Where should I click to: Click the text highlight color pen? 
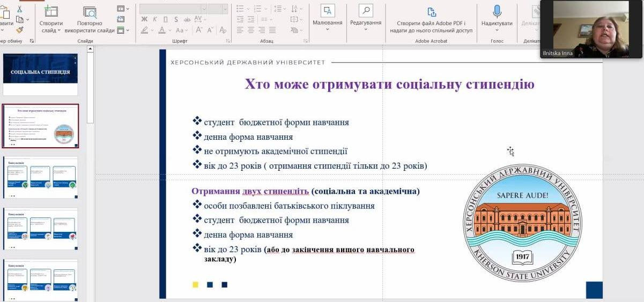pos(144,31)
